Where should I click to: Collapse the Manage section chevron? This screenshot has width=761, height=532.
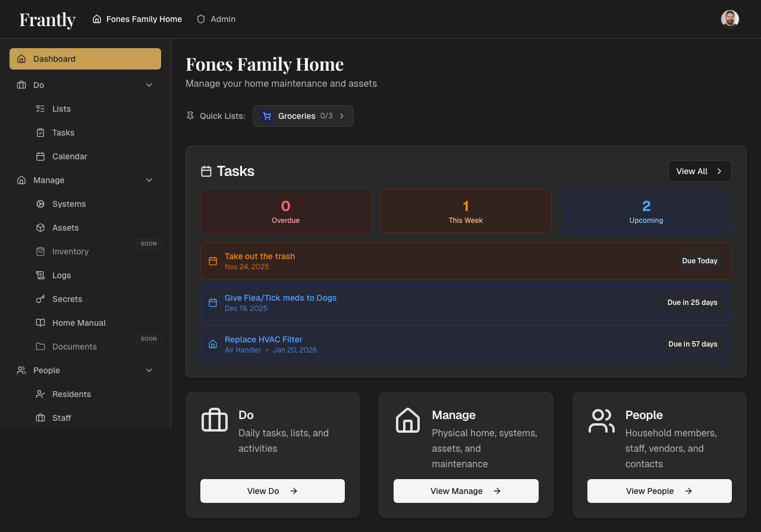[149, 180]
